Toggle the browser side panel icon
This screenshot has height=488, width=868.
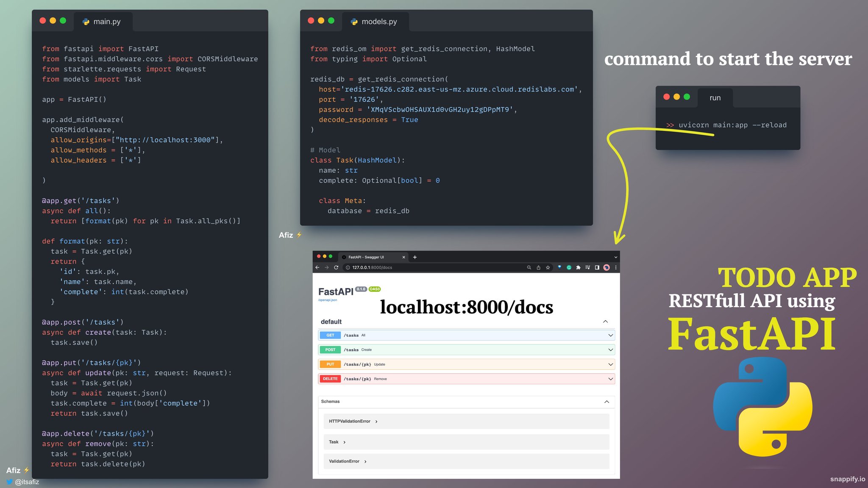[597, 267]
